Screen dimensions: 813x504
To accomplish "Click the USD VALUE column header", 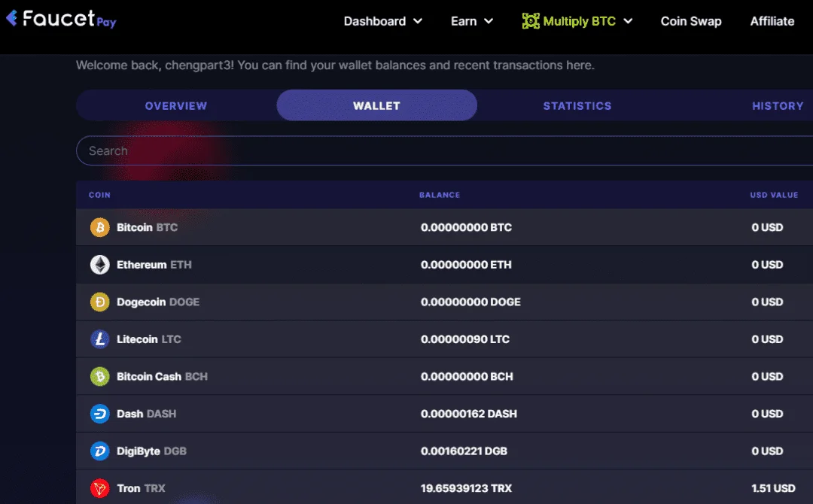I will [774, 196].
